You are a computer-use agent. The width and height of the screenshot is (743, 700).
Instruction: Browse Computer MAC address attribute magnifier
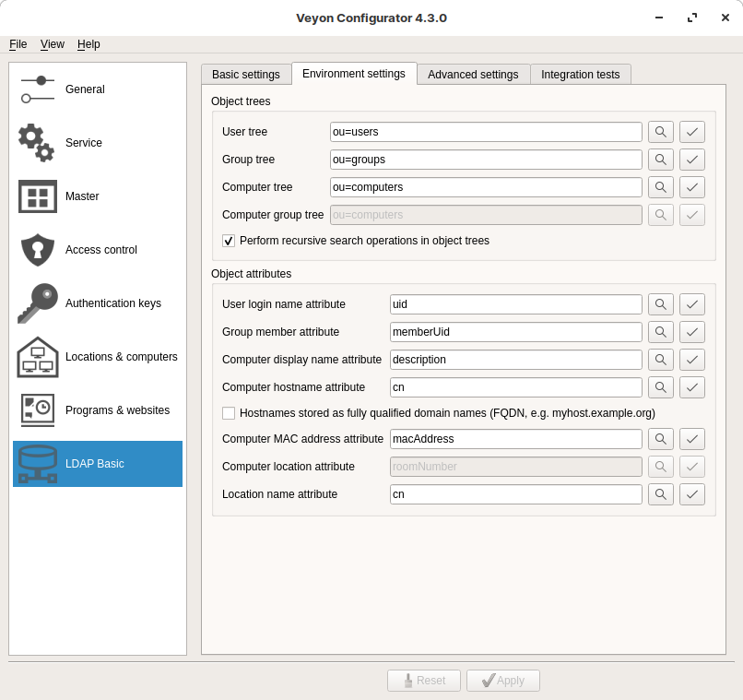pyautogui.click(x=661, y=439)
